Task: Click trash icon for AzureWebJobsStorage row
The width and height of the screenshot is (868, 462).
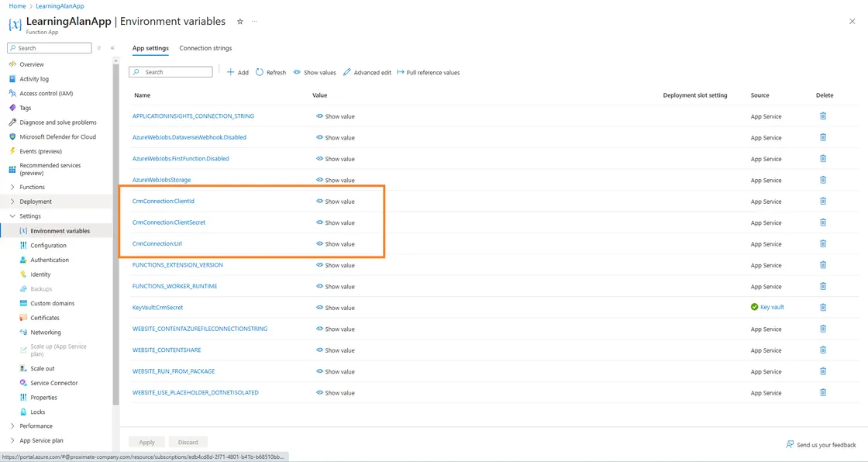Action: tap(822, 180)
